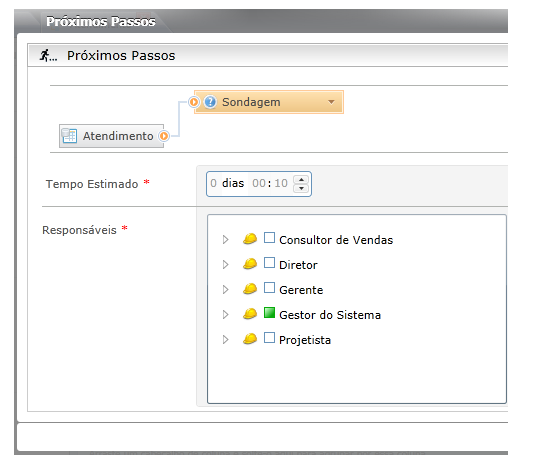Increase Tempo Estimado with up arrow
Screen dimensions: 539x468
pyautogui.click(x=301, y=180)
